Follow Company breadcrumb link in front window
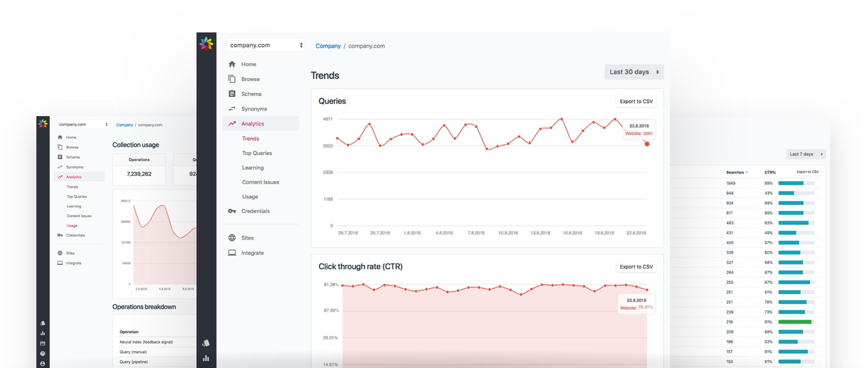This screenshot has height=368, width=868. 328,46
